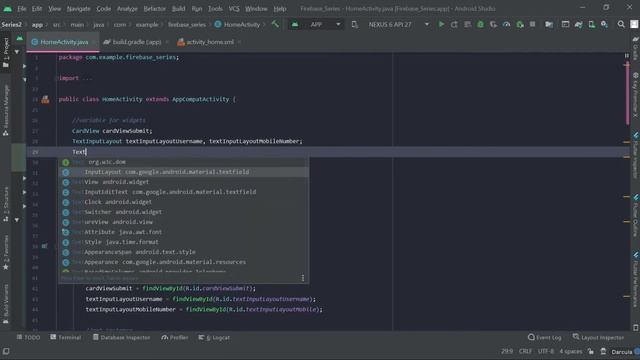The height and width of the screenshot is (360, 640).
Task: Open the Layout Inspector
Action: [x=598, y=337]
